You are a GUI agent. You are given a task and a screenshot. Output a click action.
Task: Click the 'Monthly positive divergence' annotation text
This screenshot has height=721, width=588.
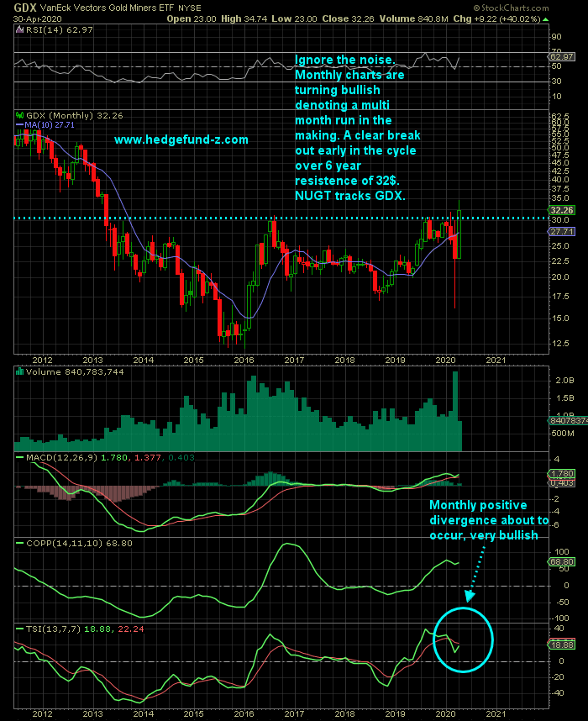tap(489, 520)
